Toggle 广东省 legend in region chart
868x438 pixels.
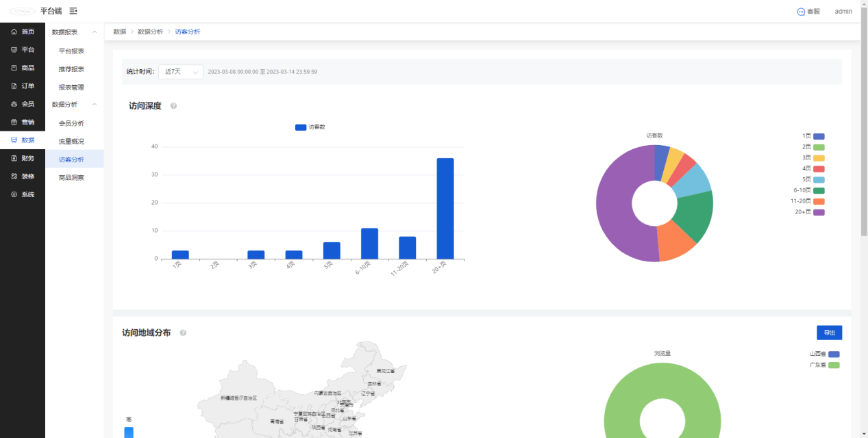click(x=824, y=365)
